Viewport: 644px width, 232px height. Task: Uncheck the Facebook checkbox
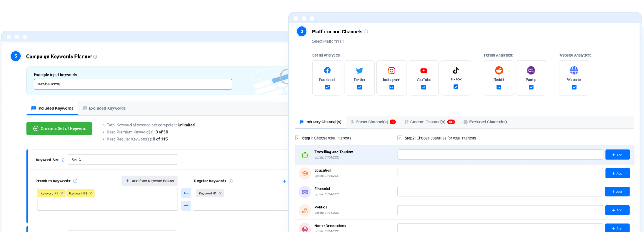pos(327,87)
